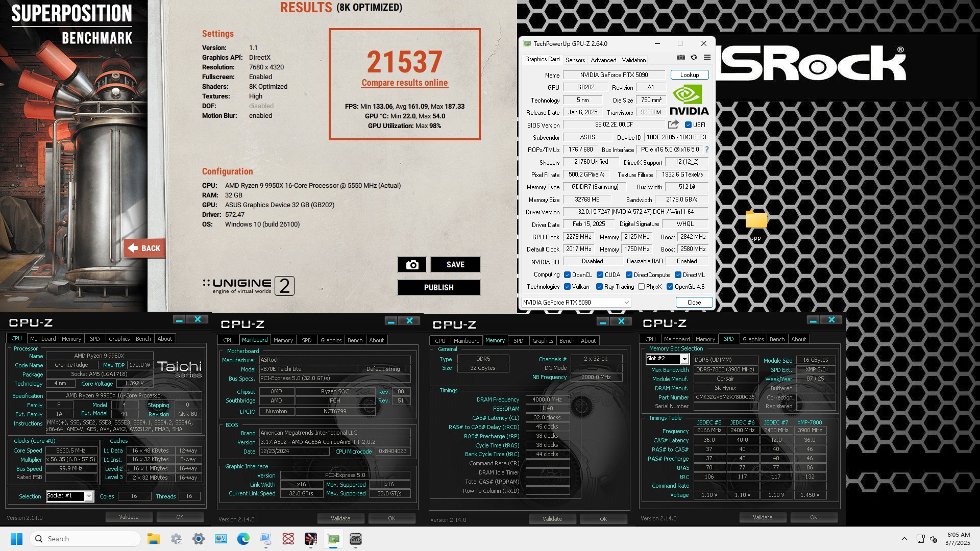
Task: Open Graphics tab in CPU-Z Memory window
Action: point(543,341)
